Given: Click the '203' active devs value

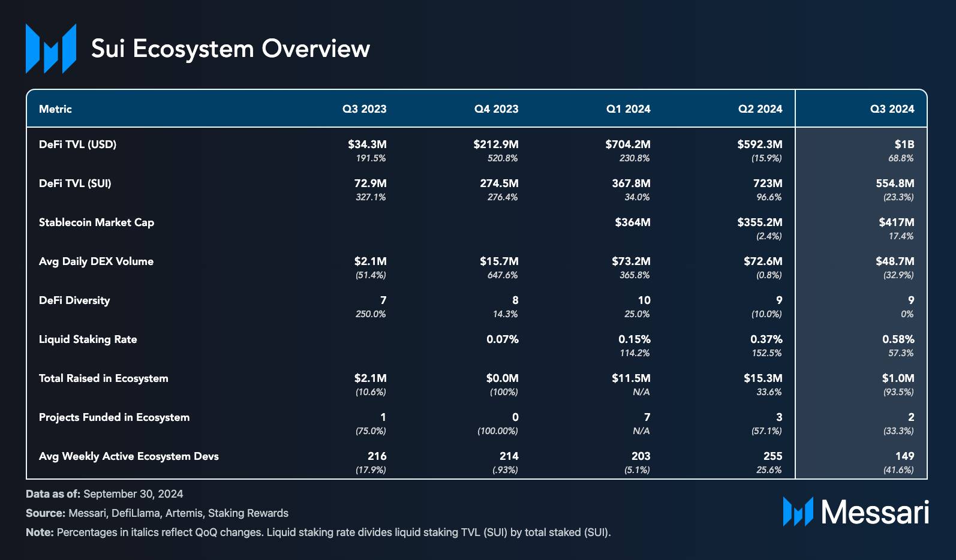Looking at the screenshot, I should (x=641, y=456).
